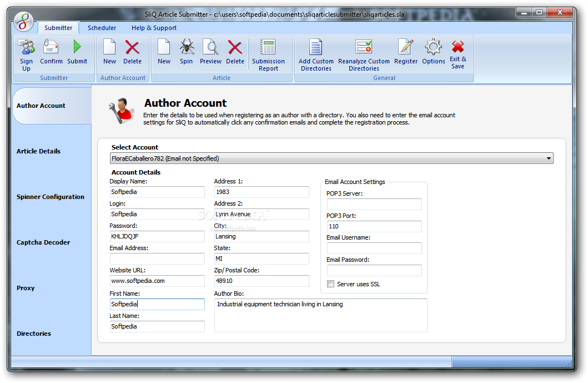The image size is (588, 383).
Task: Open Article Details section
Action: [38, 151]
